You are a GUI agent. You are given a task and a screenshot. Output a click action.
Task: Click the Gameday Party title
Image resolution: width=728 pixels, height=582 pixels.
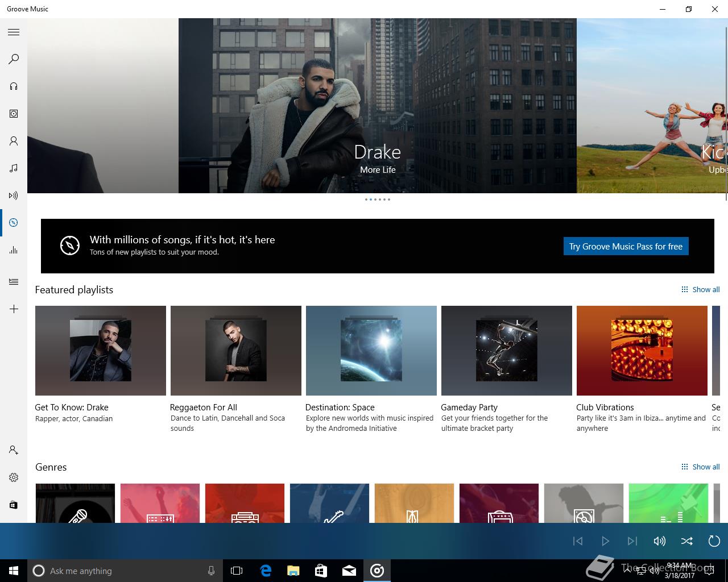click(x=469, y=407)
